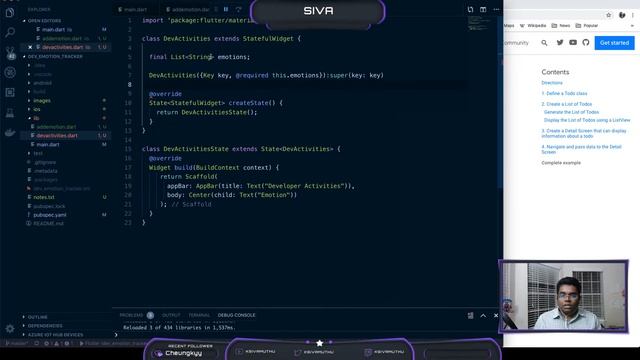Open the Explorer view in the activity bar

pos(10,13)
